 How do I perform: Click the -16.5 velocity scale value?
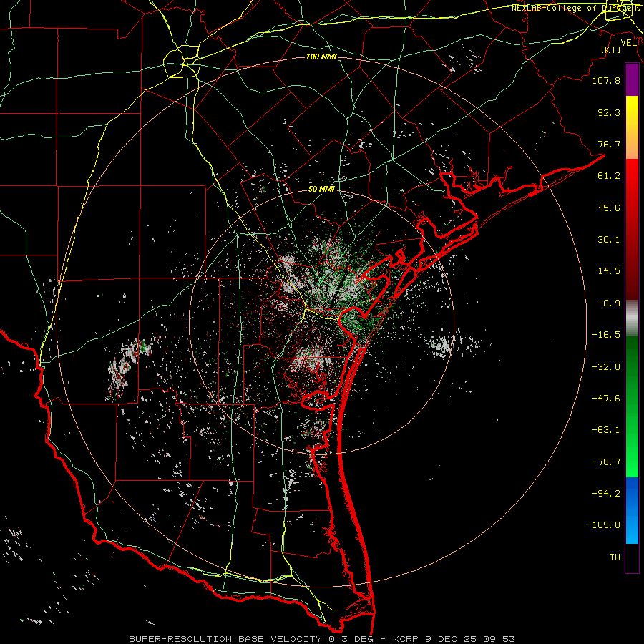tap(606, 335)
